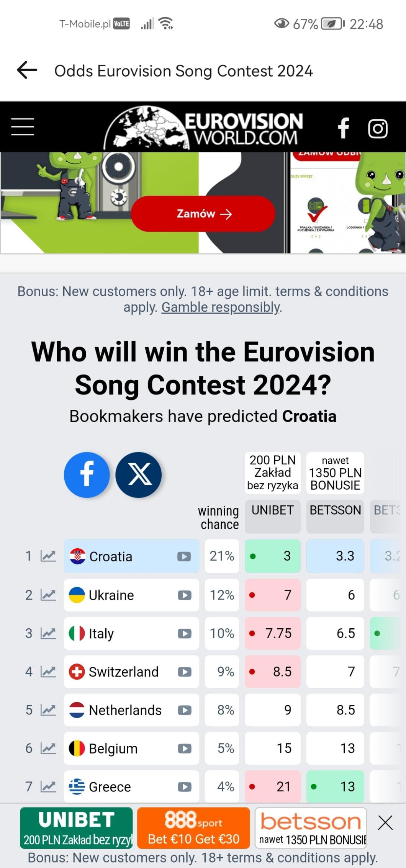Screen dimensions: 406x868
Task: Open the 888sport bonus banner
Action: [x=193, y=827]
